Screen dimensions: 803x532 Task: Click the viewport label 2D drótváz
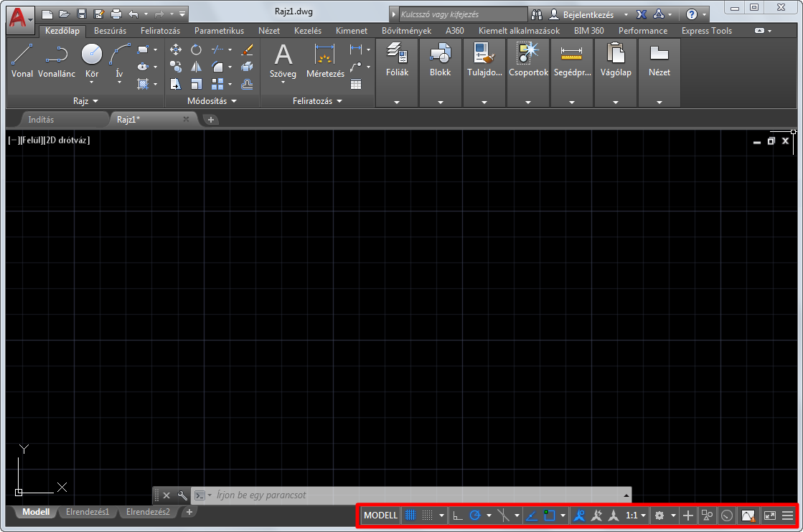click(67, 140)
